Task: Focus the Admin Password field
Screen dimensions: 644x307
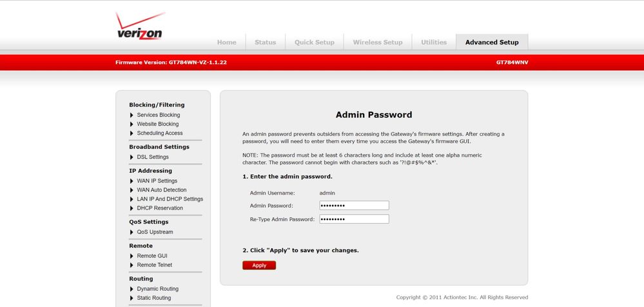Action: 354,206
